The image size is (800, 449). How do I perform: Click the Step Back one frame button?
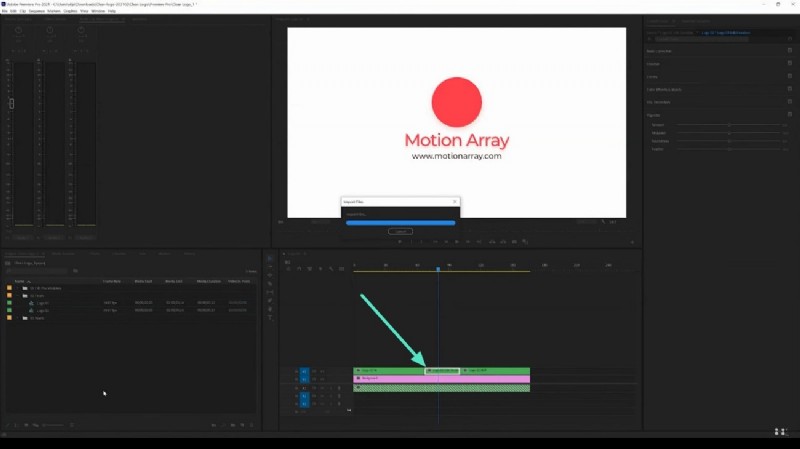tap(446, 242)
